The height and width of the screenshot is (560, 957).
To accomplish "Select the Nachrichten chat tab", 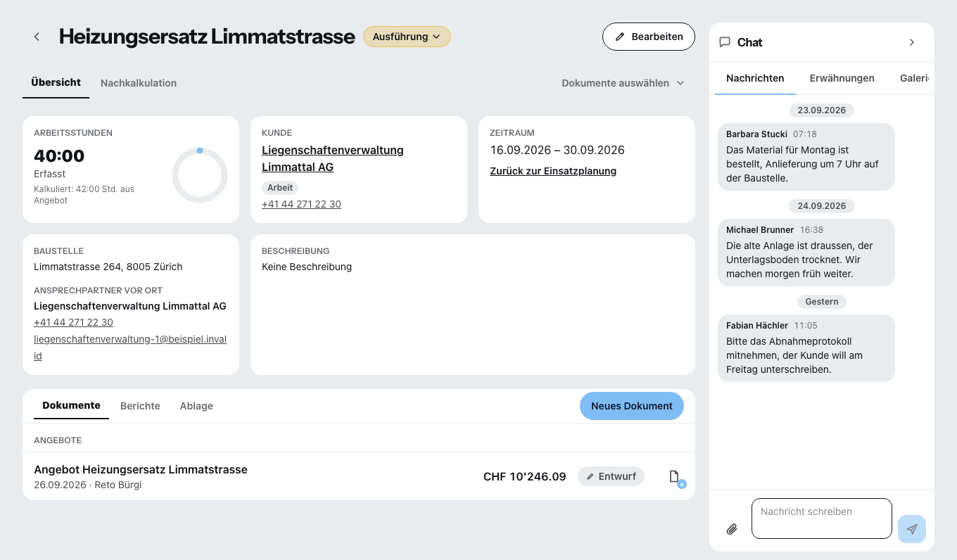I will (x=755, y=78).
